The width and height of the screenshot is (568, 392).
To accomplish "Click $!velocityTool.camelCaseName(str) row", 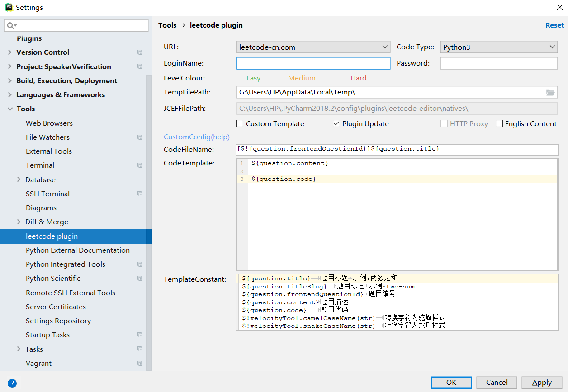I will point(343,318).
